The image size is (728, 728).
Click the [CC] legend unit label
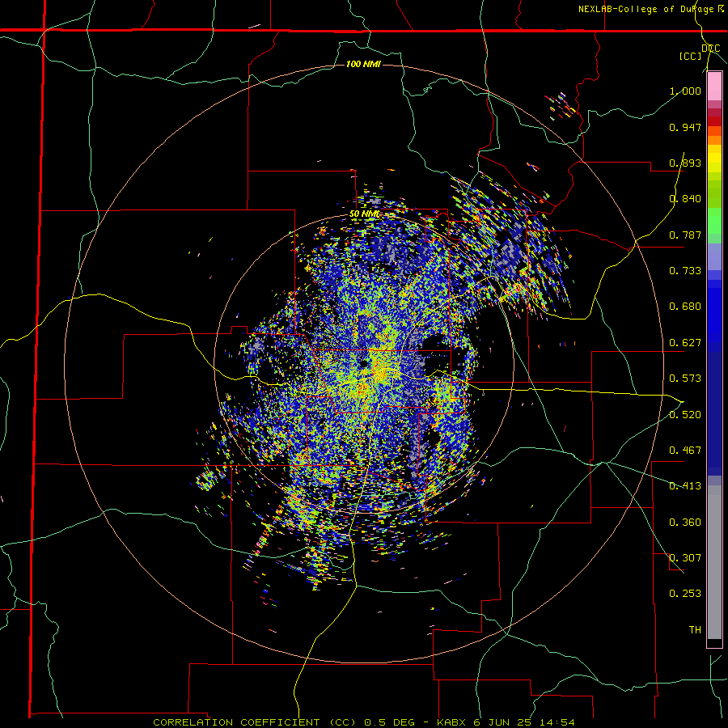pyautogui.click(x=691, y=56)
